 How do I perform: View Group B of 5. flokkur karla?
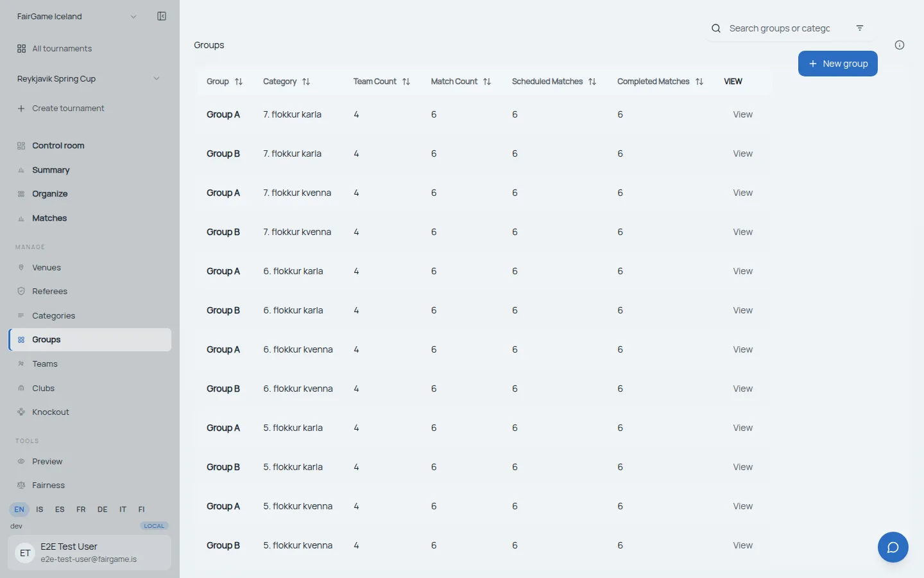[x=742, y=467]
